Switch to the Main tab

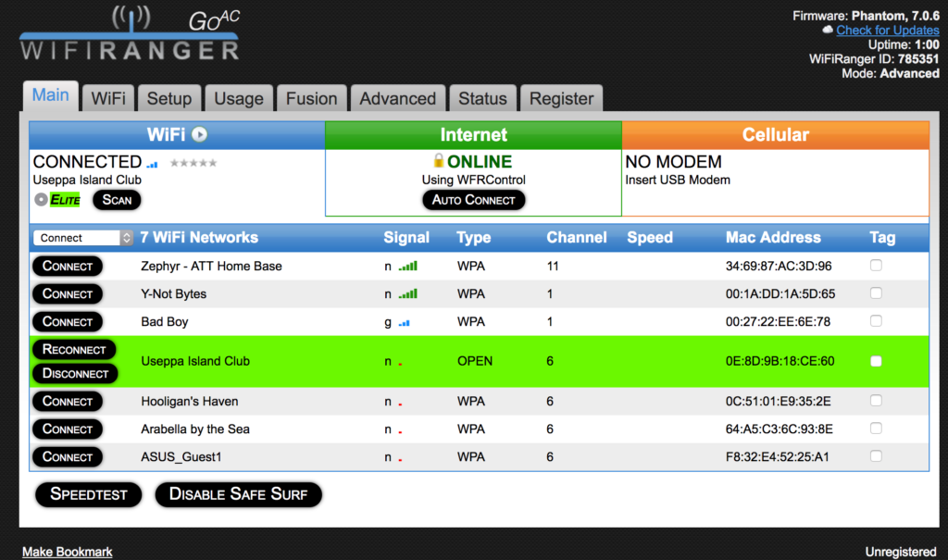51,95
